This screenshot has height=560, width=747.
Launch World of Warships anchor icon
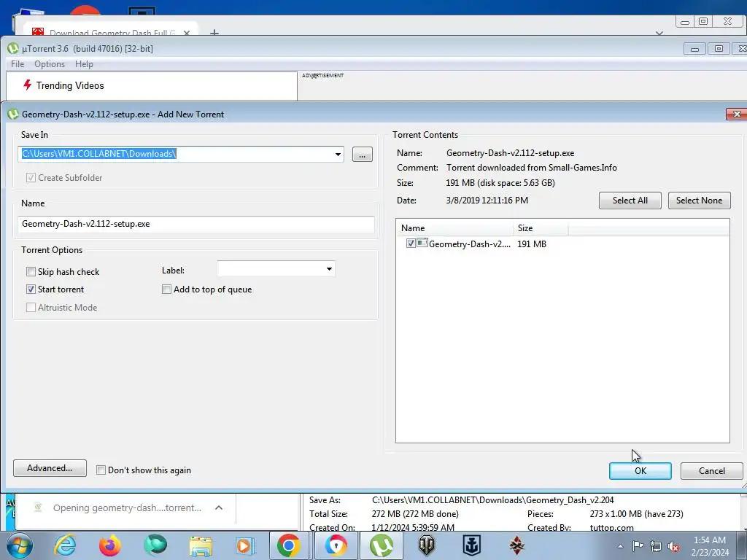(x=472, y=545)
